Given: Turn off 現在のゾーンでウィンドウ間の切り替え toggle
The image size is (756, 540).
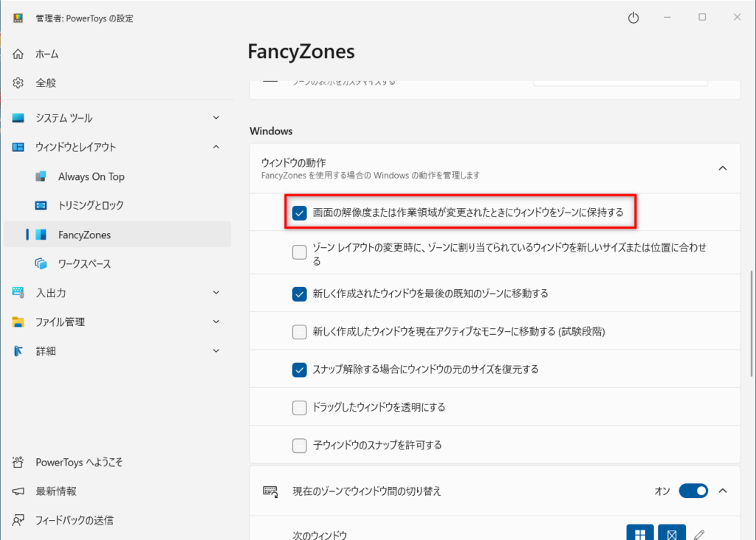Looking at the screenshot, I should [x=693, y=491].
